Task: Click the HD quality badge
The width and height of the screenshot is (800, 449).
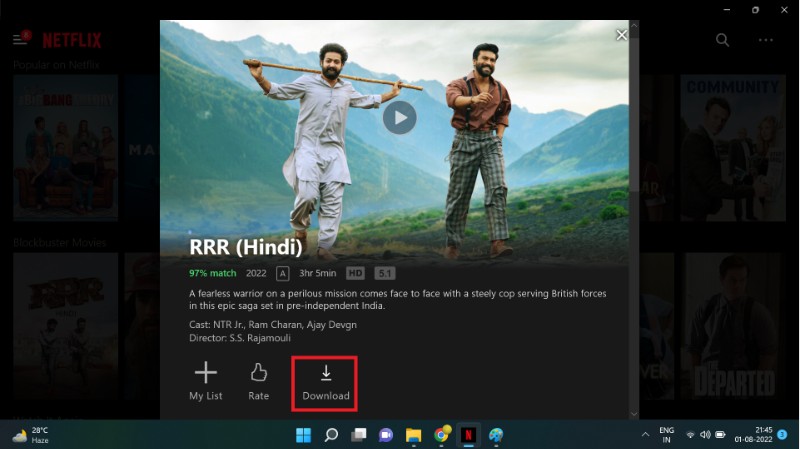Action: tap(355, 273)
